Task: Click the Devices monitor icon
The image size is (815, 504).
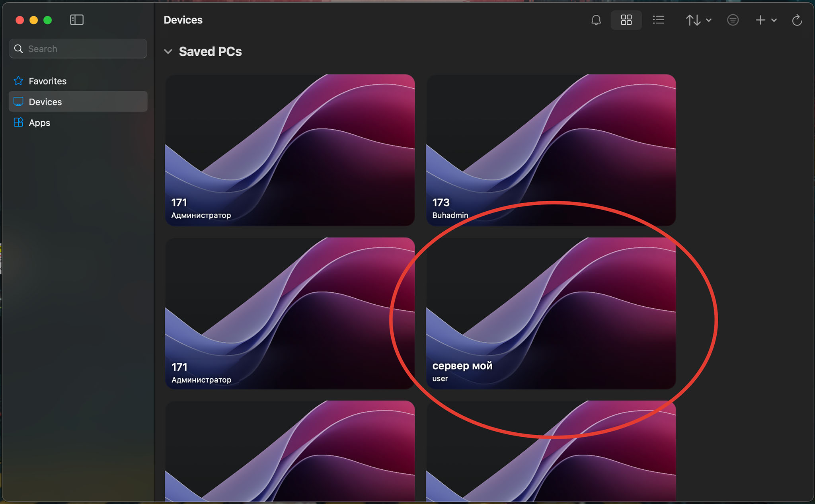Action: click(18, 101)
